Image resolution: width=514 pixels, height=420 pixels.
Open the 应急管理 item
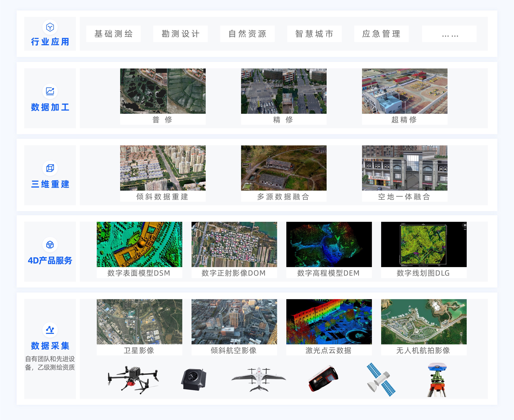coord(381,34)
